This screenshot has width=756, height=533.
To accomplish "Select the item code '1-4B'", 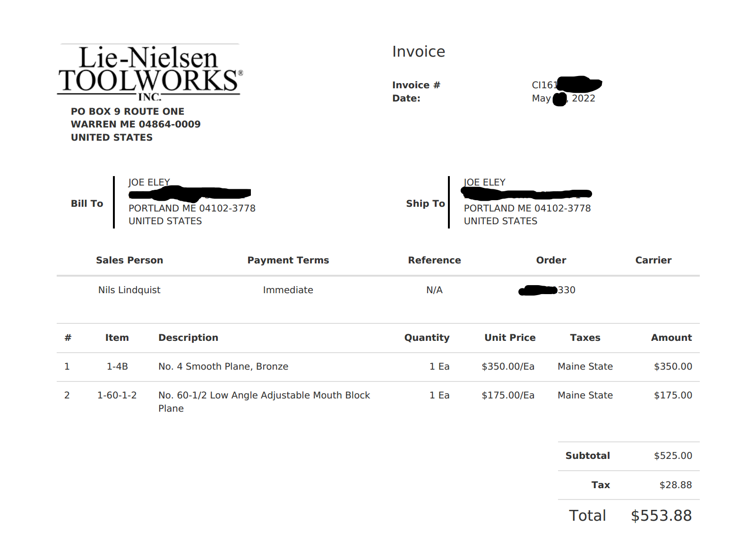I will (x=117, y=366).
